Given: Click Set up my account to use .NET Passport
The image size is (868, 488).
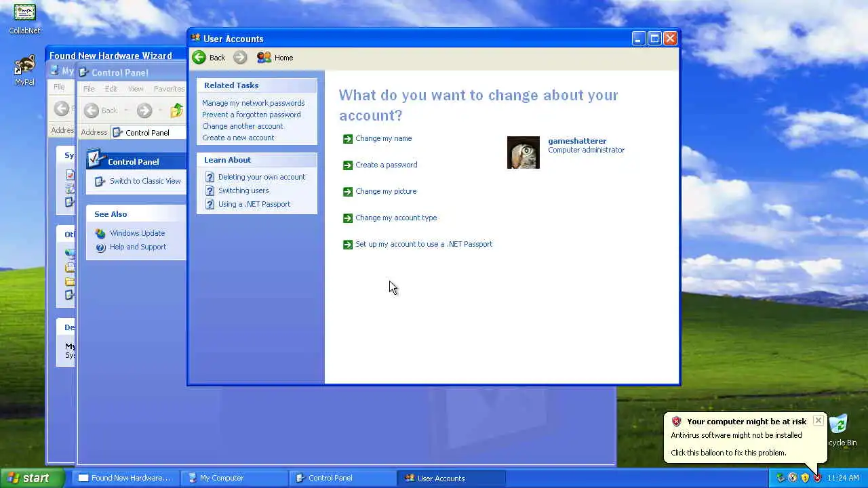Looking at the screenshot, I should click(424, 244).
